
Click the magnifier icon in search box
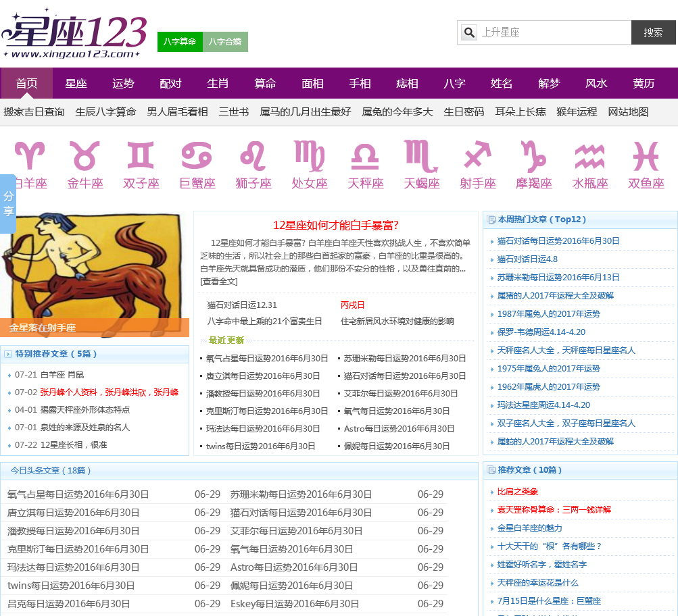pos(469,32)
